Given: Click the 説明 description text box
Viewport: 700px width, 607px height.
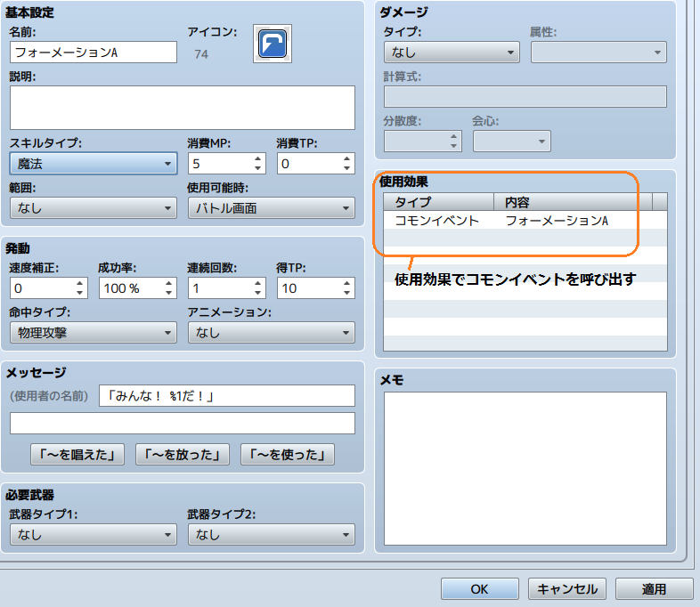Looking at the screenshot, I should click(183, 108).
